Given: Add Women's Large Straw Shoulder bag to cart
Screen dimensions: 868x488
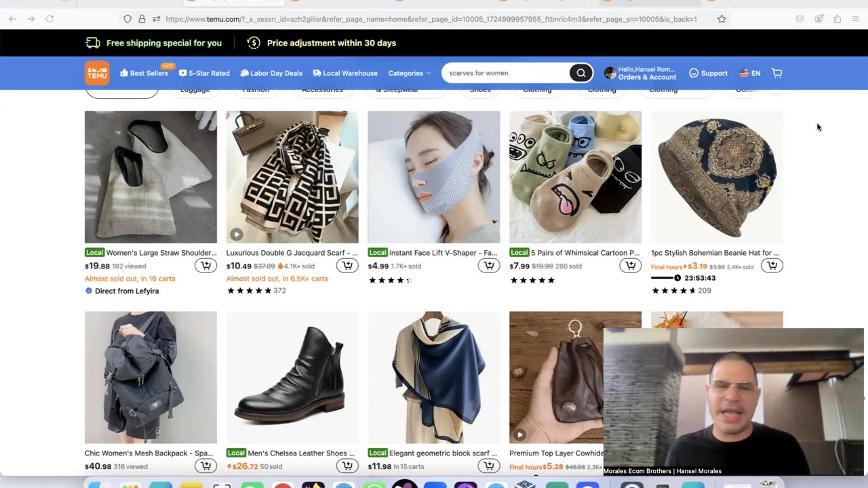Looking at the screenshot, I should 205,266.
